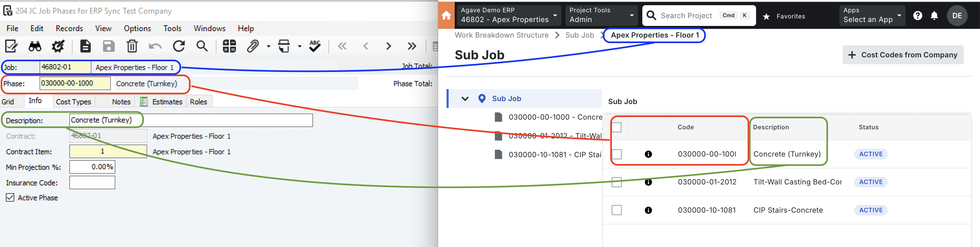Click the paperclip attachment icon
Screen dimensions: 980x247
click(252, 46)
